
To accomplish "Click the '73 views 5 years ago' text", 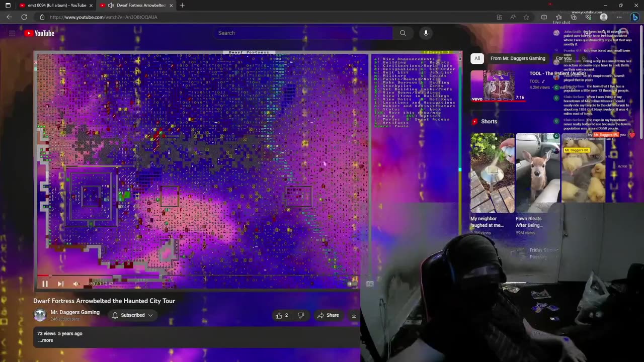I will (60, 333).
